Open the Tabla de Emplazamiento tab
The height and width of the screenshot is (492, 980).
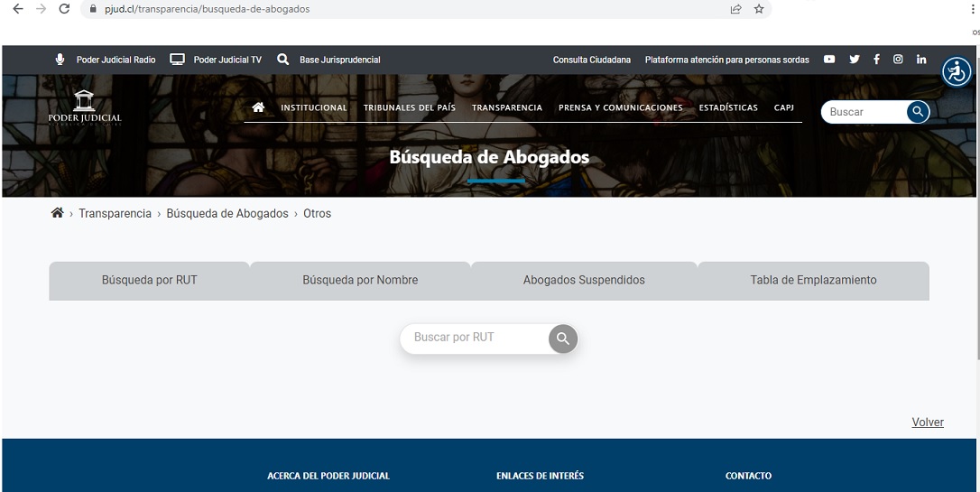813,281
